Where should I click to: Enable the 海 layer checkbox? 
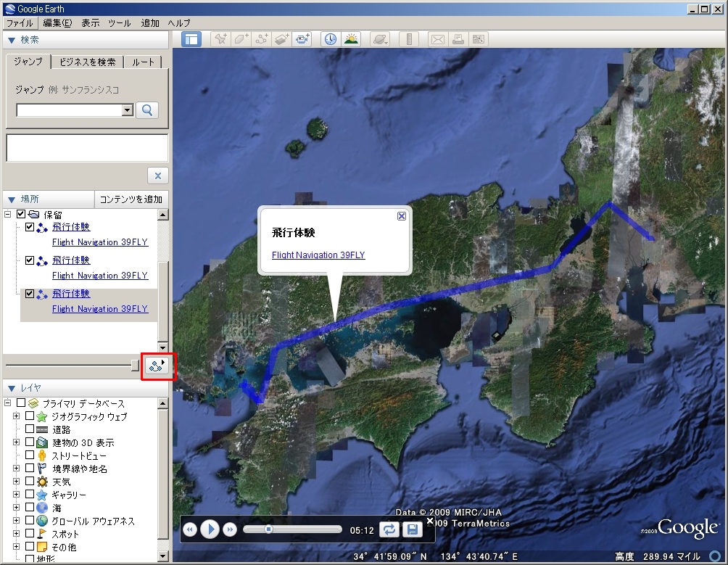point(30,507)
